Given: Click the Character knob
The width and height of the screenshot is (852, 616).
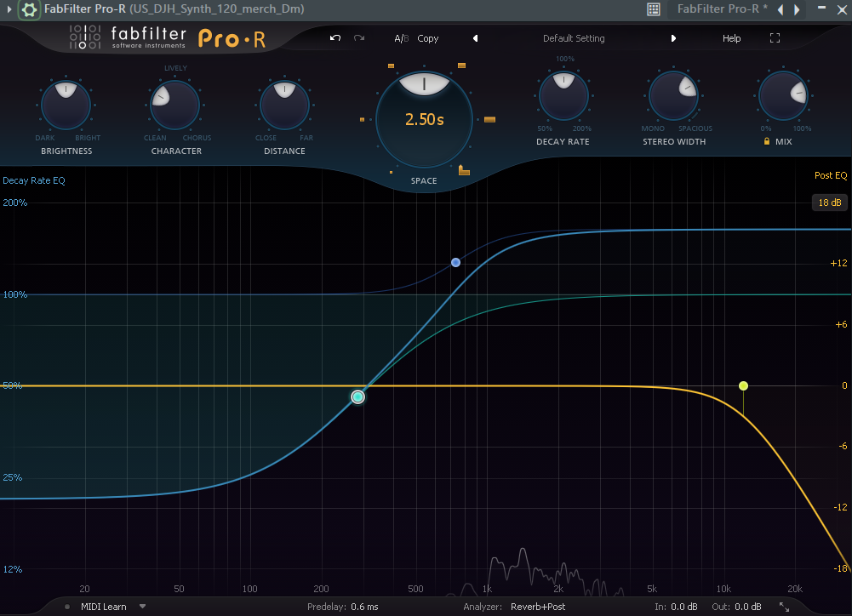Looking at the screenshot, I should [175, 105].
